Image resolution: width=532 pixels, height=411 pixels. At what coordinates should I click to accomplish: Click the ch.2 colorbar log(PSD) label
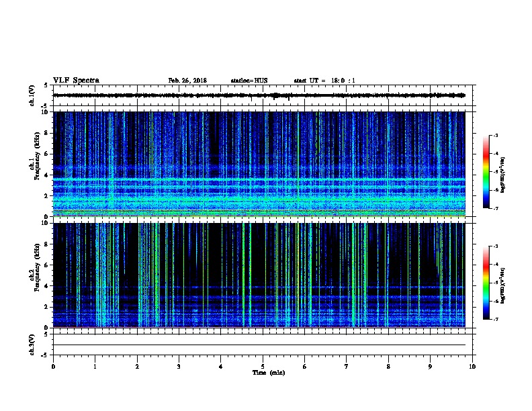point(502,286)
